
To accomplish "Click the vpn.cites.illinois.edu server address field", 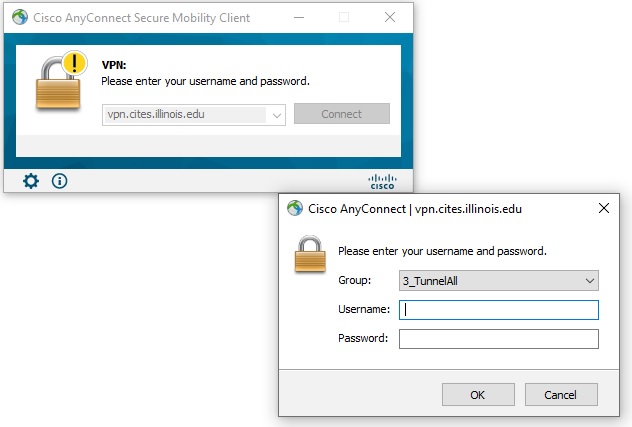I will 185,115.
